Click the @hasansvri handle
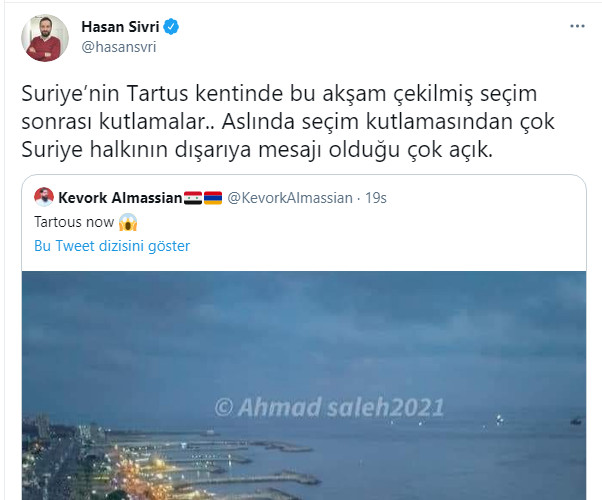 [x=119, y=47]
